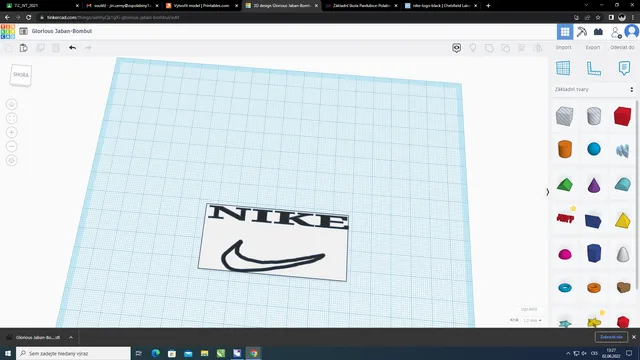The image size is (640, 360).
Task: Click the Duplicate and repeat icon
Action: pyautogui.click(x=40, y=48)
